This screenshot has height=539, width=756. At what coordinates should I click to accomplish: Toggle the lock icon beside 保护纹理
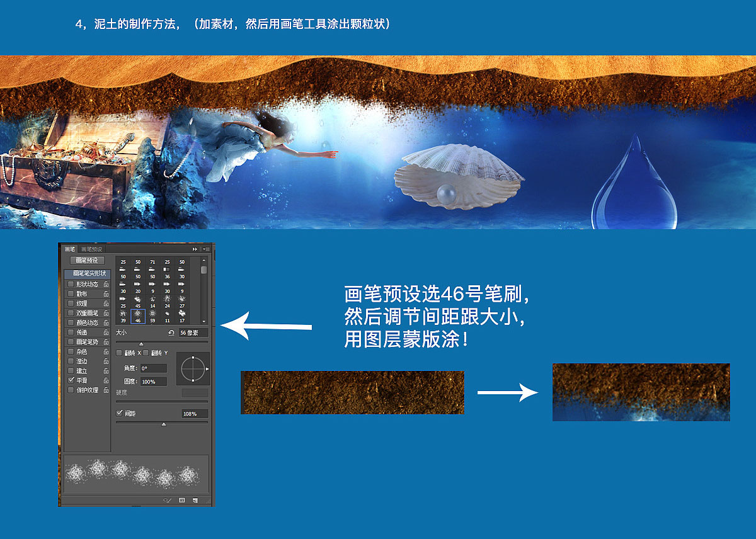click(106, 390)
